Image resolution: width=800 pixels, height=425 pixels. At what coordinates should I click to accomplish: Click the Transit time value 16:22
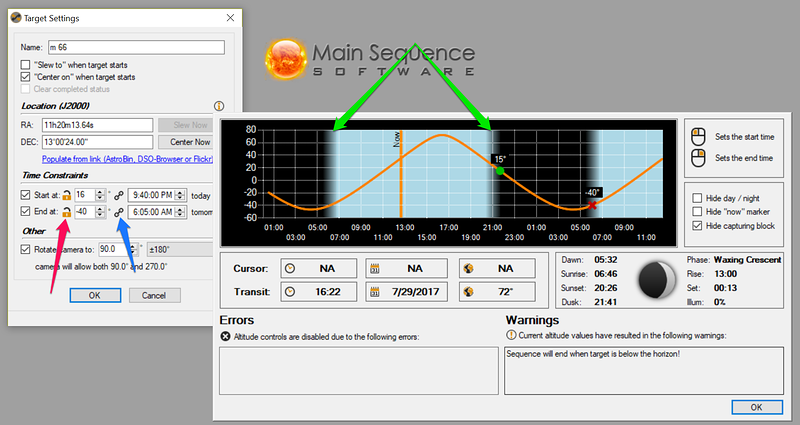328,292
